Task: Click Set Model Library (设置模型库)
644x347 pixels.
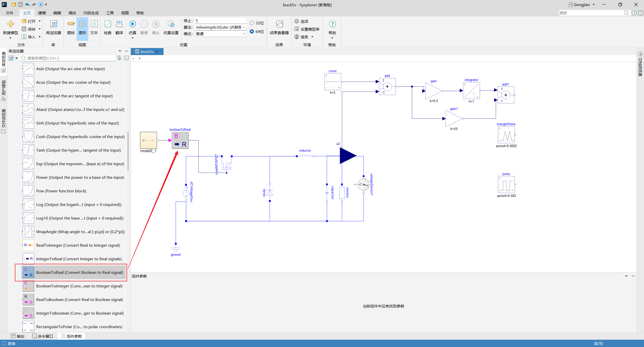Action: pos(307,29)
